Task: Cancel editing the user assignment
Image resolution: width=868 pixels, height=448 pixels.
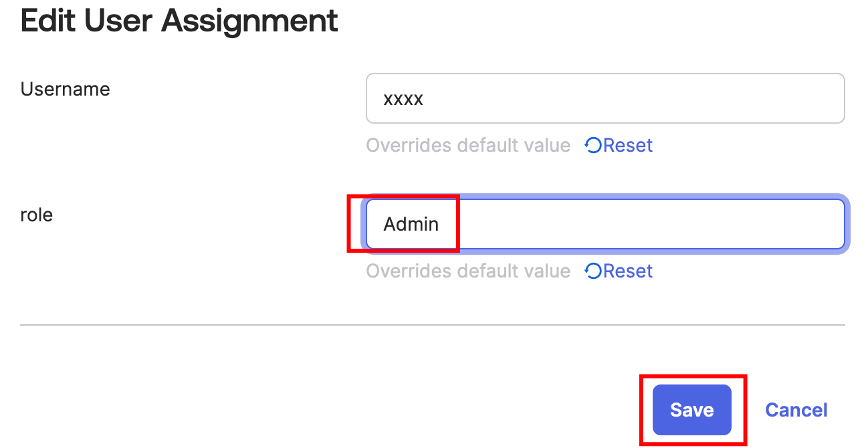Action: click(796, 410)
